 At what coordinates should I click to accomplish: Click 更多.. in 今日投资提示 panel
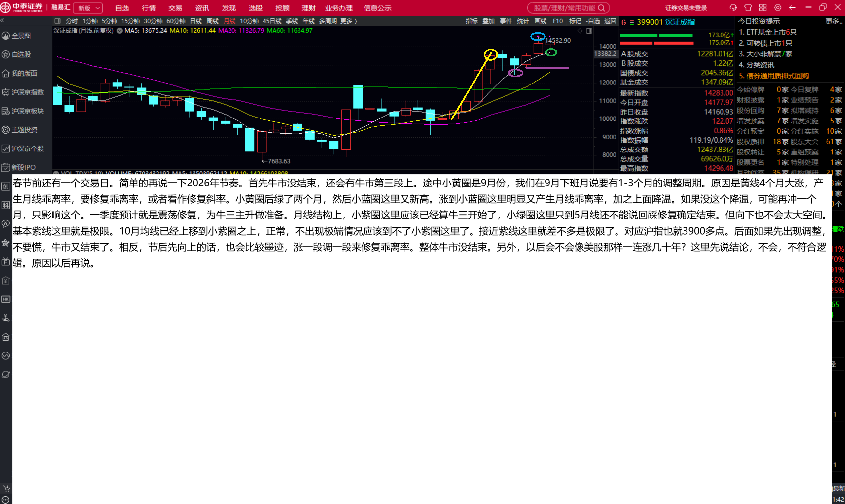(834, 21)
